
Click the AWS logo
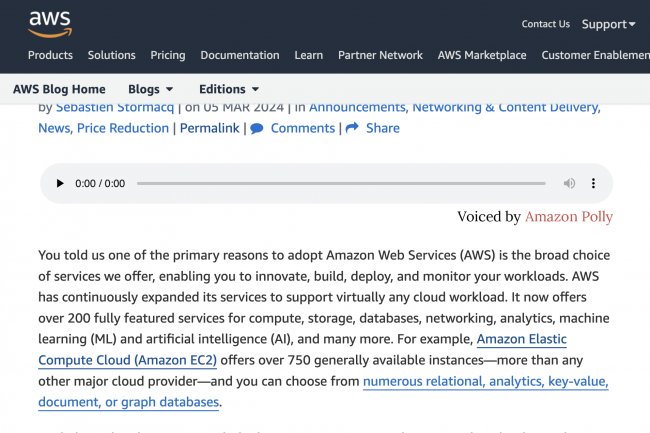point(48,21)
